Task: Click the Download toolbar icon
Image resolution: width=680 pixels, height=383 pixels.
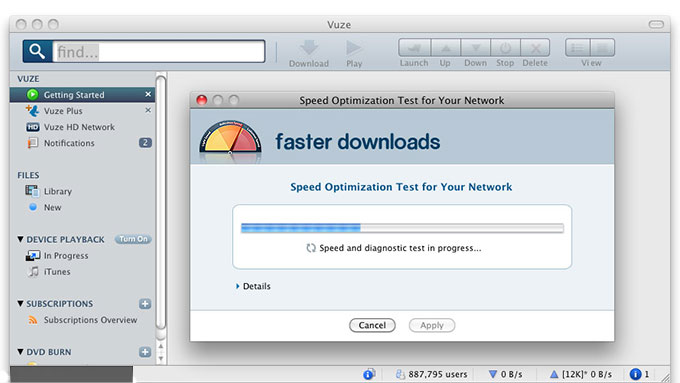Action: tap(309, 48)
